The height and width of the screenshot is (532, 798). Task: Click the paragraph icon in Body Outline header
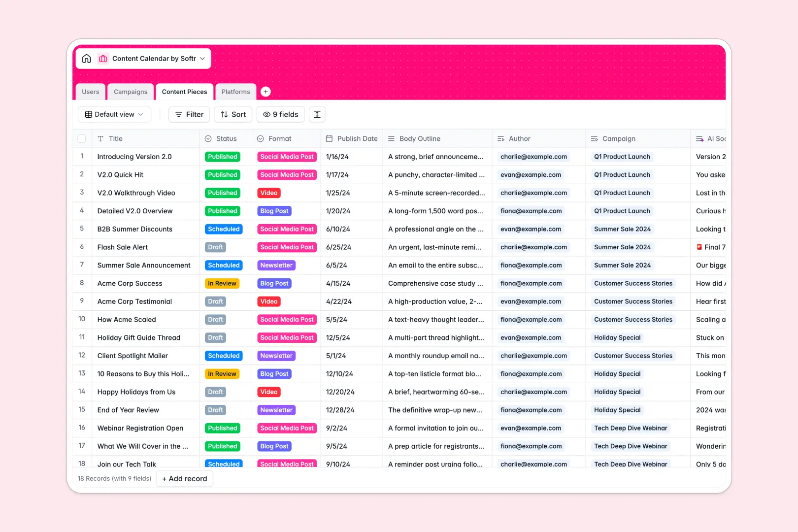pos(392,138)
